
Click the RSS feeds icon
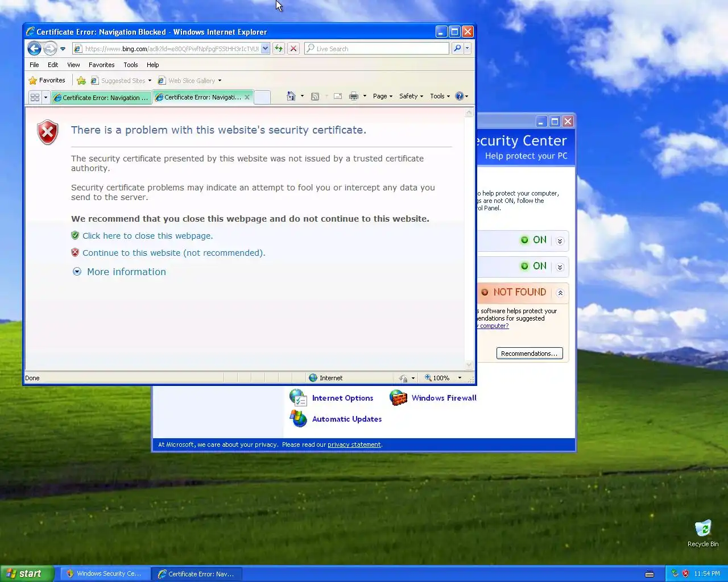315,96
